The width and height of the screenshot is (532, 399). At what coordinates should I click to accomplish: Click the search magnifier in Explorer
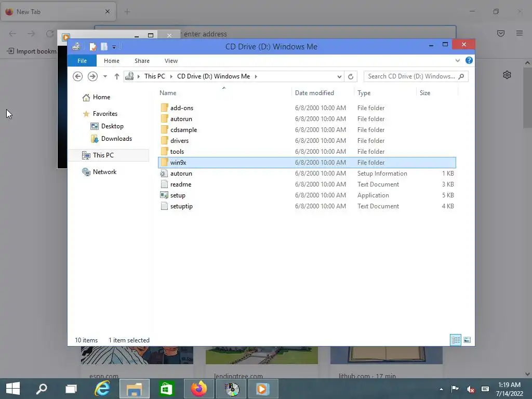pyautogui.click(x=461, y=76)
